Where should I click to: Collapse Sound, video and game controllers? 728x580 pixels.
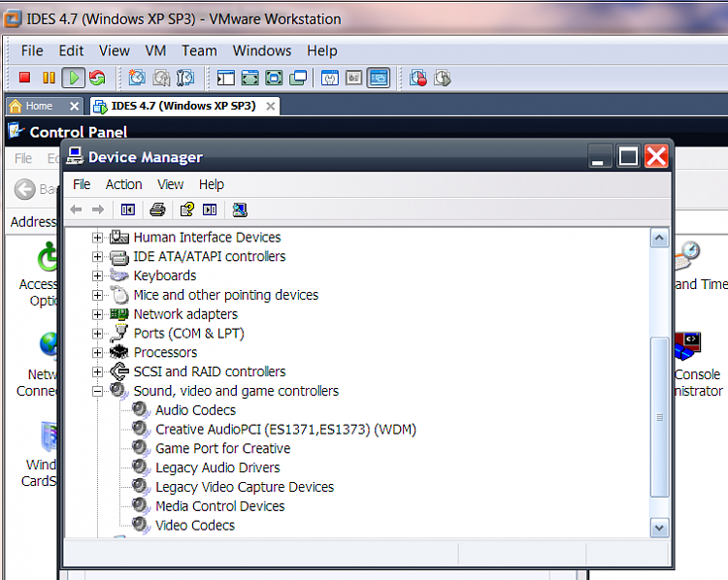(97, 391)
